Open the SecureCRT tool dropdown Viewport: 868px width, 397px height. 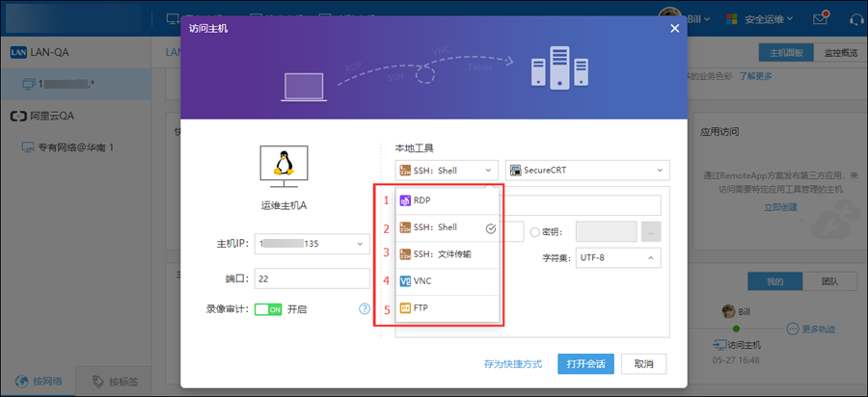pos(586,171)
